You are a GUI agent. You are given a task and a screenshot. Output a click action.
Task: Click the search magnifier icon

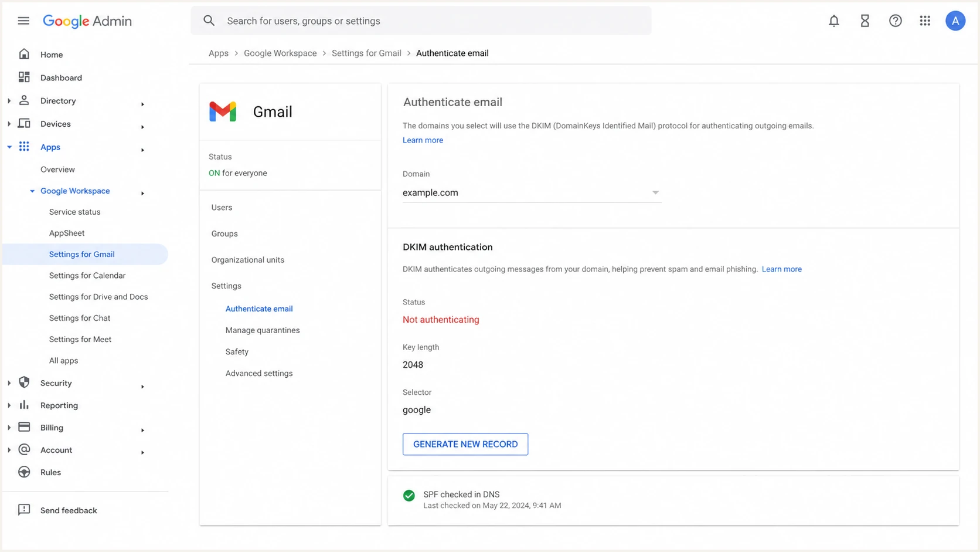tap(209, 21)
